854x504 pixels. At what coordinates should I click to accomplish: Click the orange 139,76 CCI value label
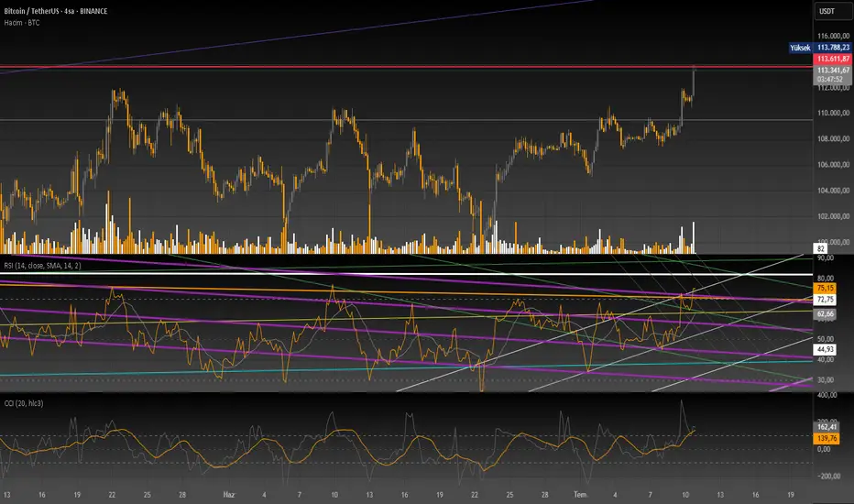(827, 439)
